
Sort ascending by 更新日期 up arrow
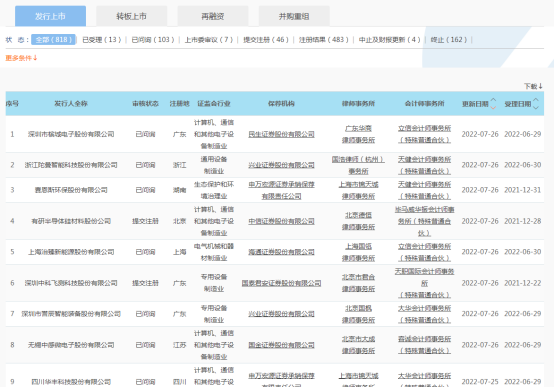(494, 100)
